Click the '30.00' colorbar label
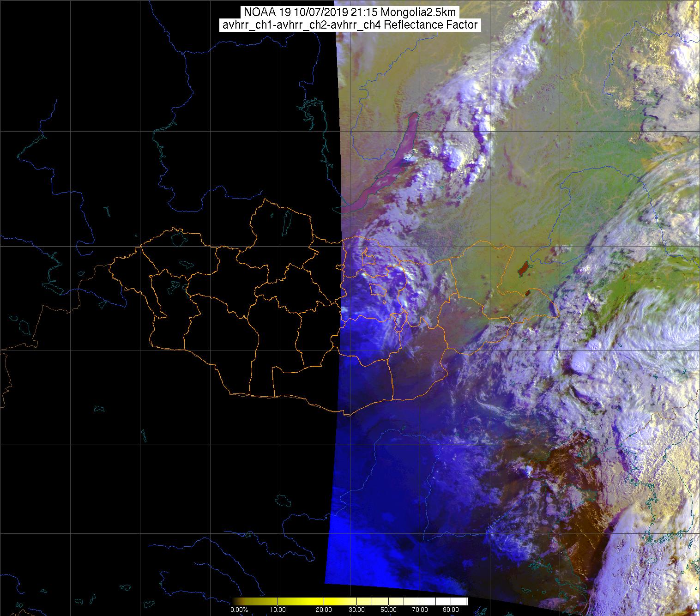The image size is (700, 616). (x=357, y=610)
